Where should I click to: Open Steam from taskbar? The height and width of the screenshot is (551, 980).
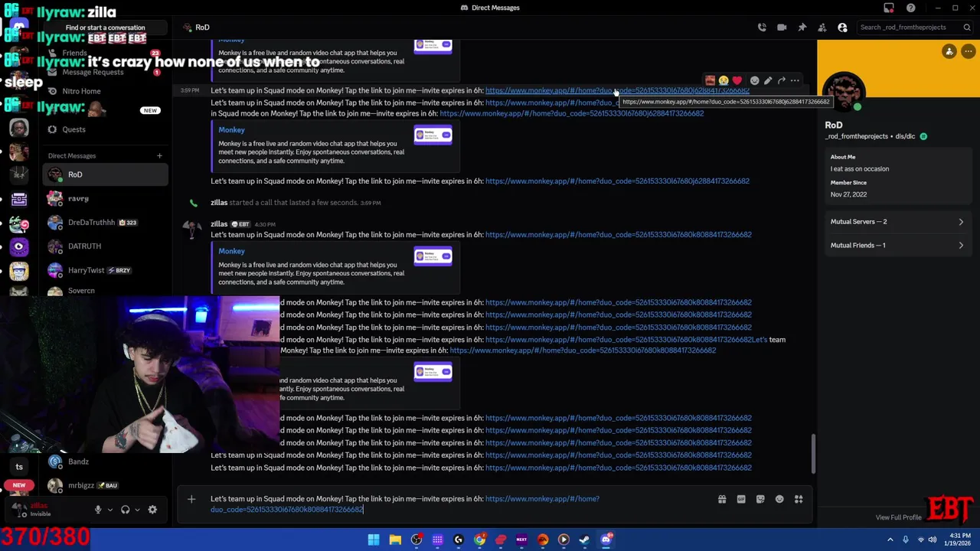(x=584, y=540)
